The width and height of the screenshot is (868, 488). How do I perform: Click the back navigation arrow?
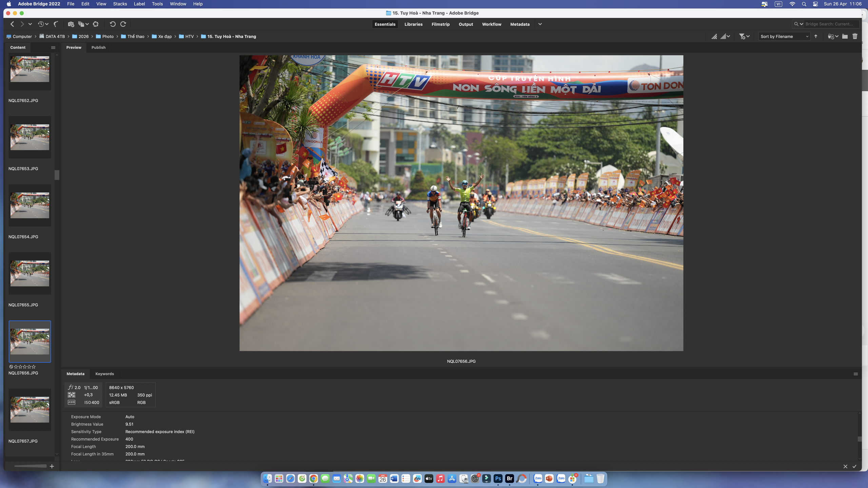pyautogui.click(x=12, y=24)
